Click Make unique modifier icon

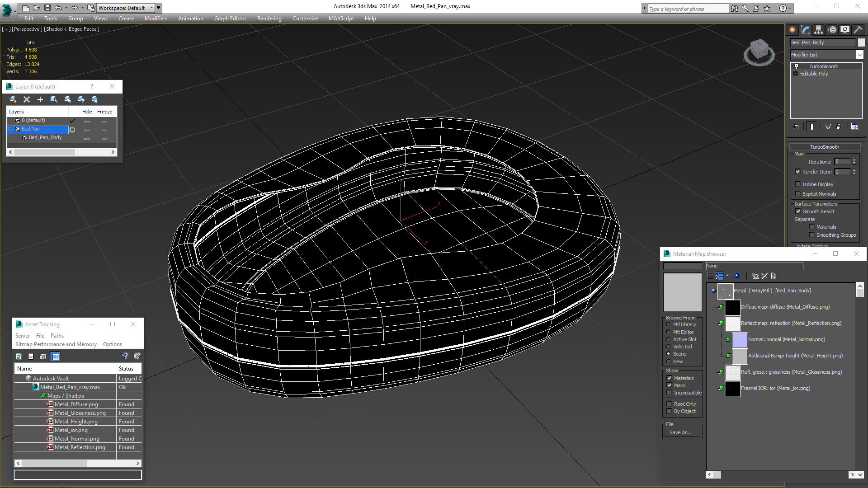pos(828,127)
